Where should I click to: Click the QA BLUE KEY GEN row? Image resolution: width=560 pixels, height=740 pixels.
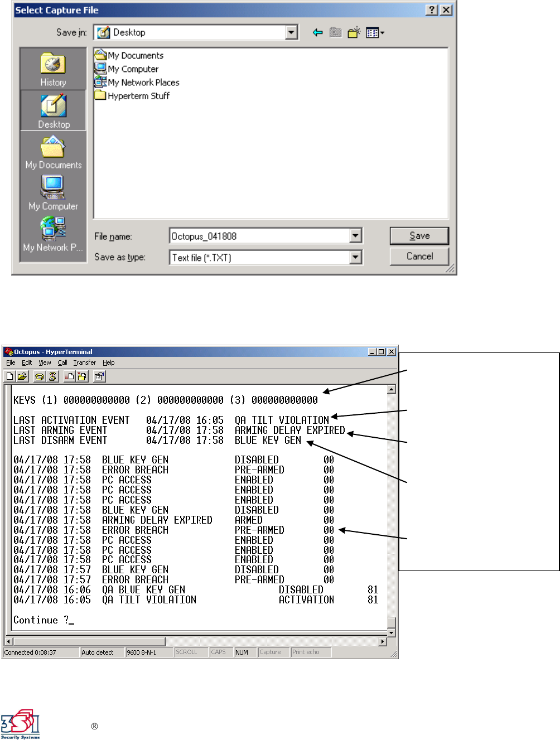coord(196,589)
